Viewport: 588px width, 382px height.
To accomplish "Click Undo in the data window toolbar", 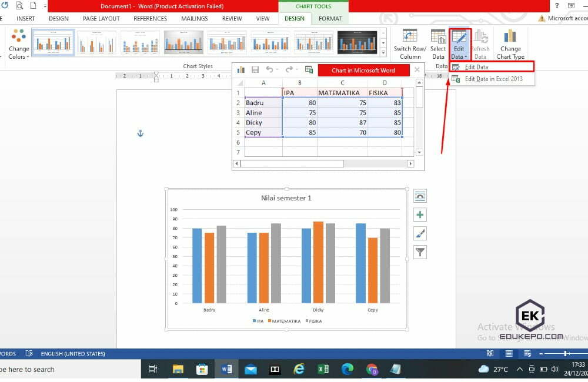I will pos(270,69).
